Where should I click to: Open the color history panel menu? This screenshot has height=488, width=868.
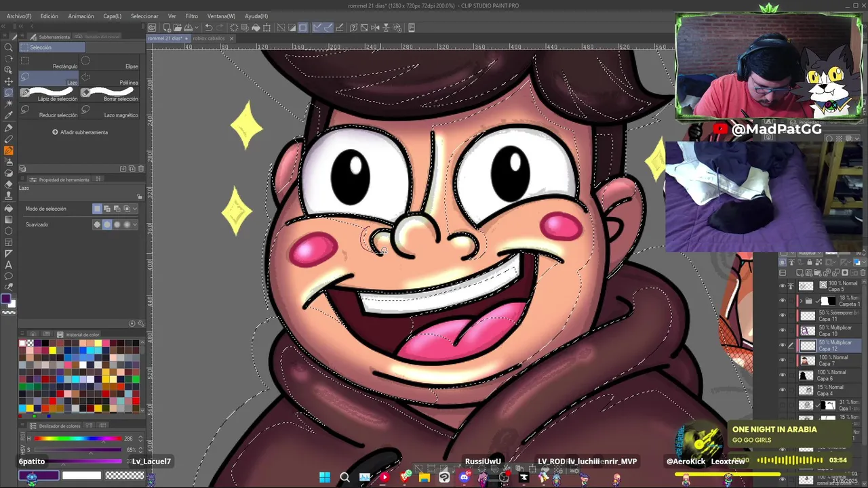22,334
